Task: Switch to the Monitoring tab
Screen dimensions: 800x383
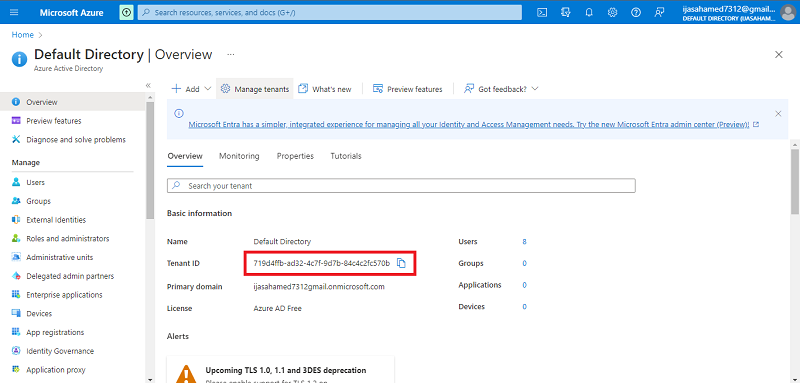Action: tap(239, 156)
